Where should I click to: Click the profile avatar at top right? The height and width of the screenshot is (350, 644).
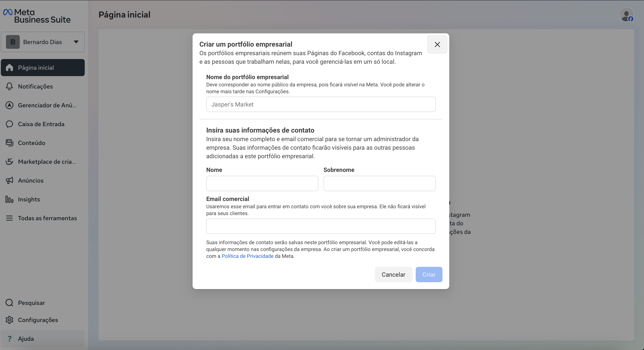(626, 15)
